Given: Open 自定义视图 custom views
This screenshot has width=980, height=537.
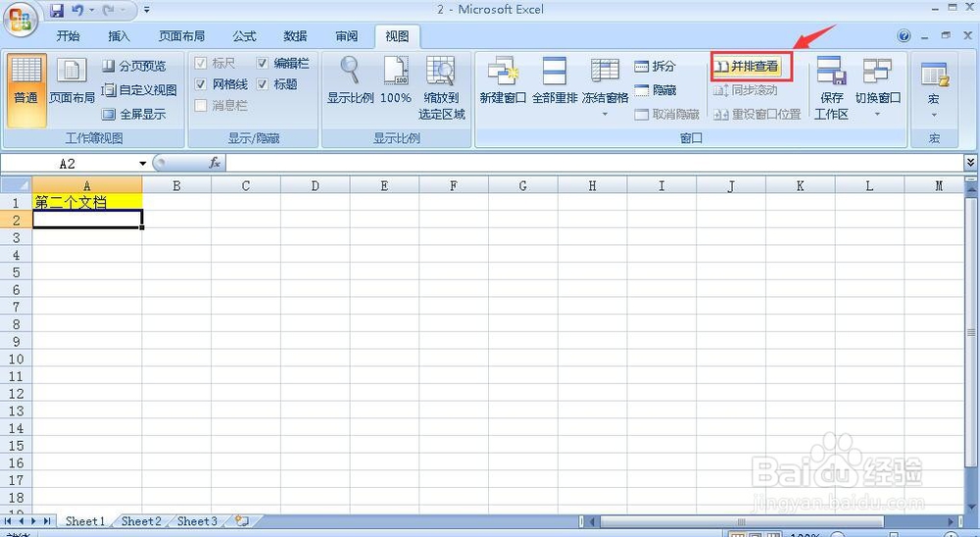Looking at the screenshot, I should 139,90.
